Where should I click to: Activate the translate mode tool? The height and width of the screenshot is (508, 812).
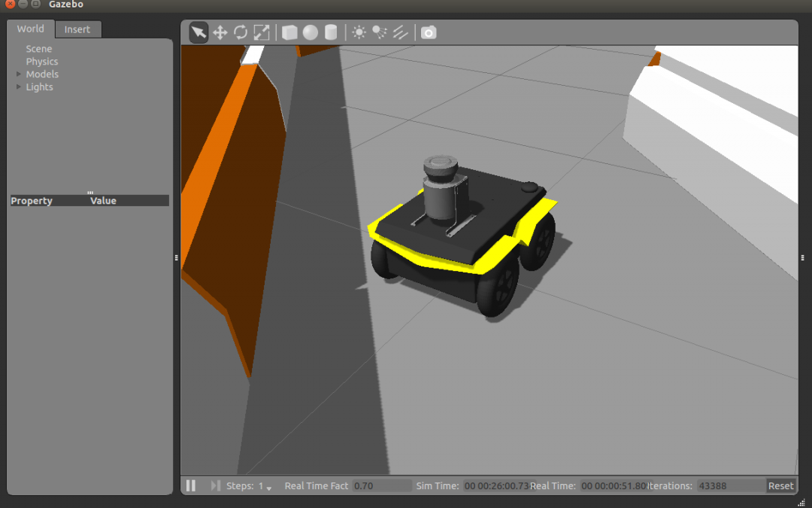click(x=220, y=32)
